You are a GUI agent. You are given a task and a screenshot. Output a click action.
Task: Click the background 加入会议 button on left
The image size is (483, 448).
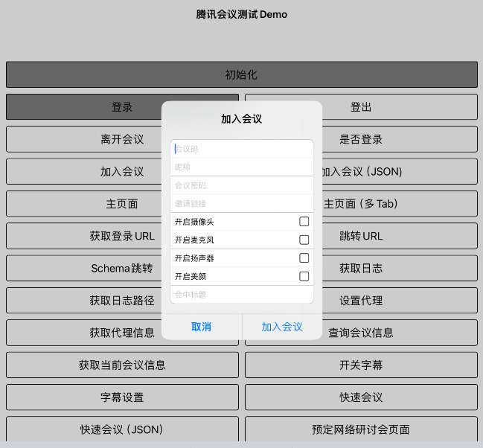click(x=122, y=171)
